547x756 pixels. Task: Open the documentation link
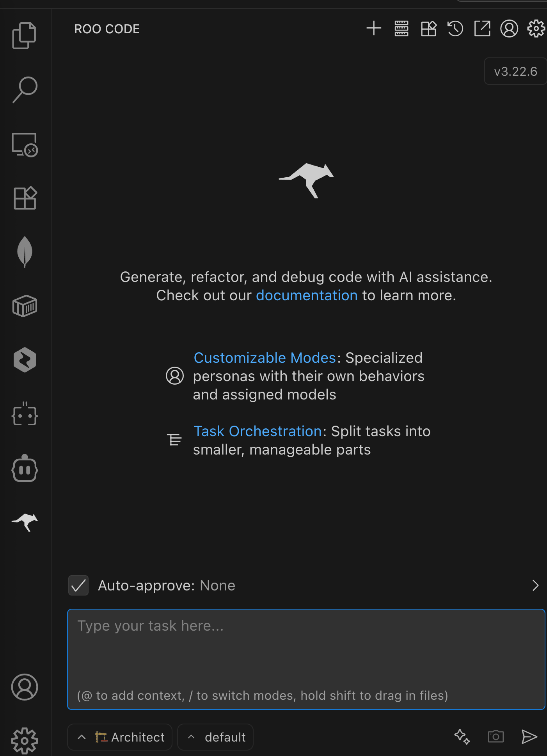(x=307, y=296)
